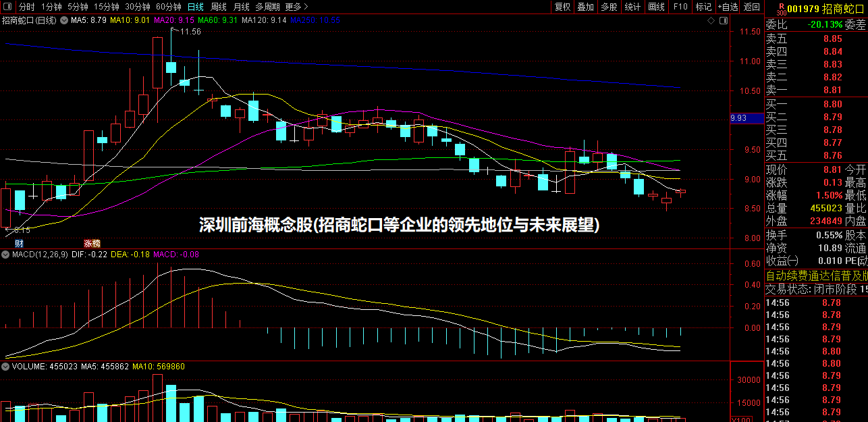Click the 001979 招商蛇口 stock title
Viewport: 868px width, 422px height.
[825, 9]
